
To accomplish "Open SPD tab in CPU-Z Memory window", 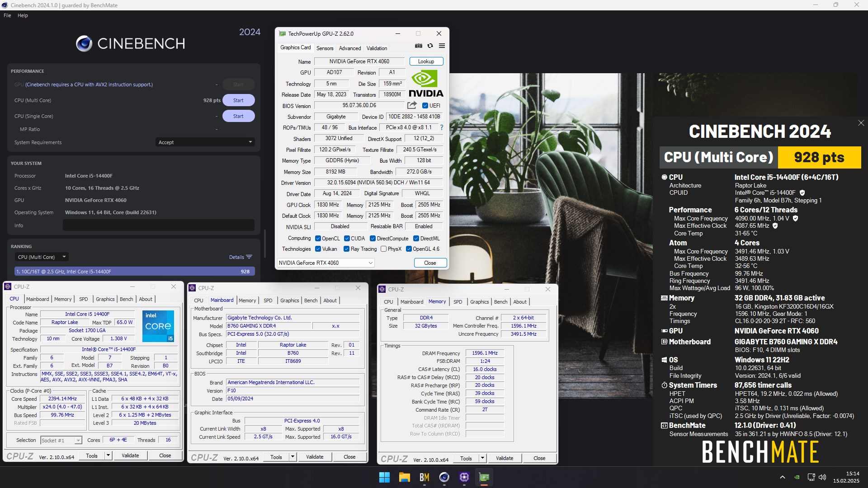I will point(458,302).
